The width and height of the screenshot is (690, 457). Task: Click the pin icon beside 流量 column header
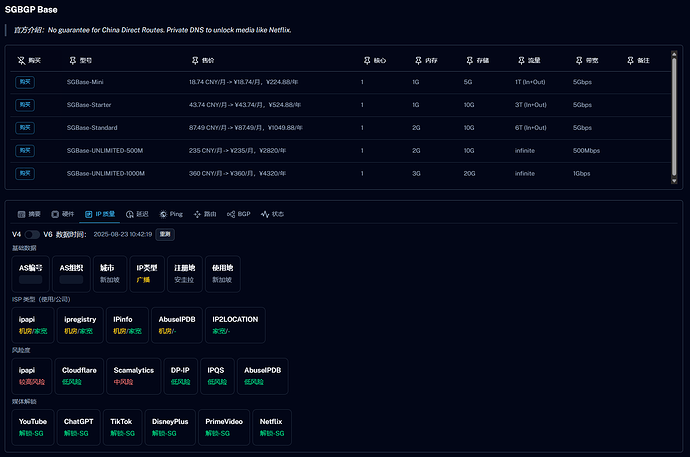[x=520, y=61]
